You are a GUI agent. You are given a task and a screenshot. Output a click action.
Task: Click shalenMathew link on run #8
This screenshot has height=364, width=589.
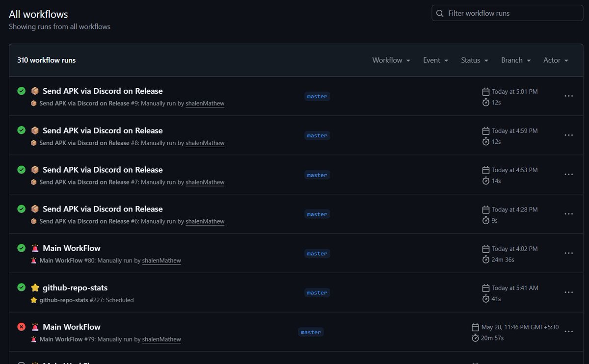205,143
